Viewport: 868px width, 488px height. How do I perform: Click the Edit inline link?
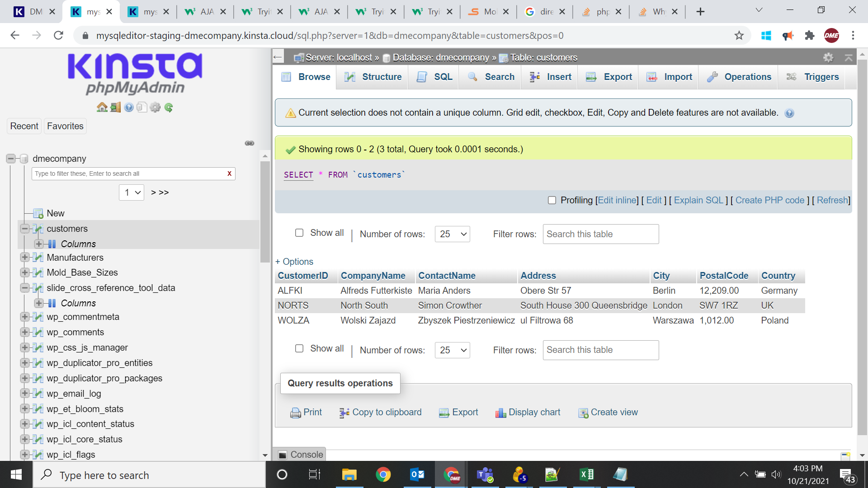(x=617, y=200)
